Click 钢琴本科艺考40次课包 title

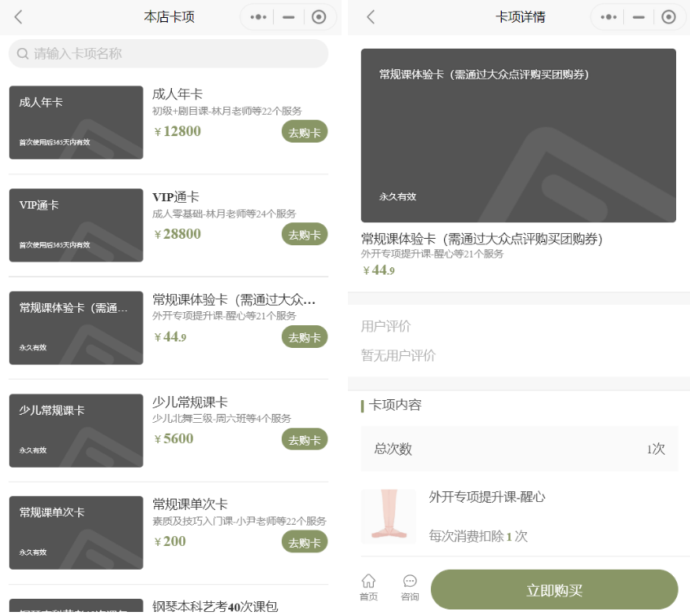point(215,606)
